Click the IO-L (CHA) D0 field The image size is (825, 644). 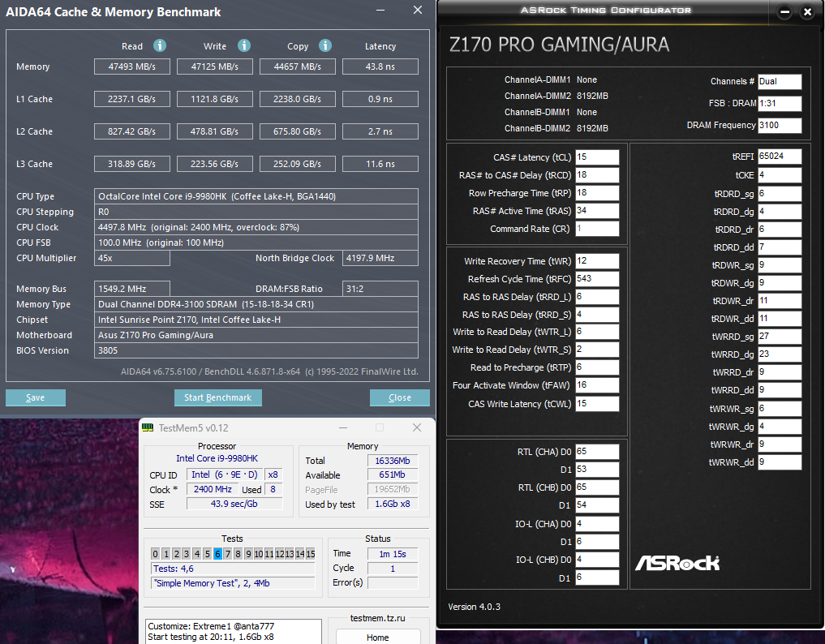coord(597,524)
